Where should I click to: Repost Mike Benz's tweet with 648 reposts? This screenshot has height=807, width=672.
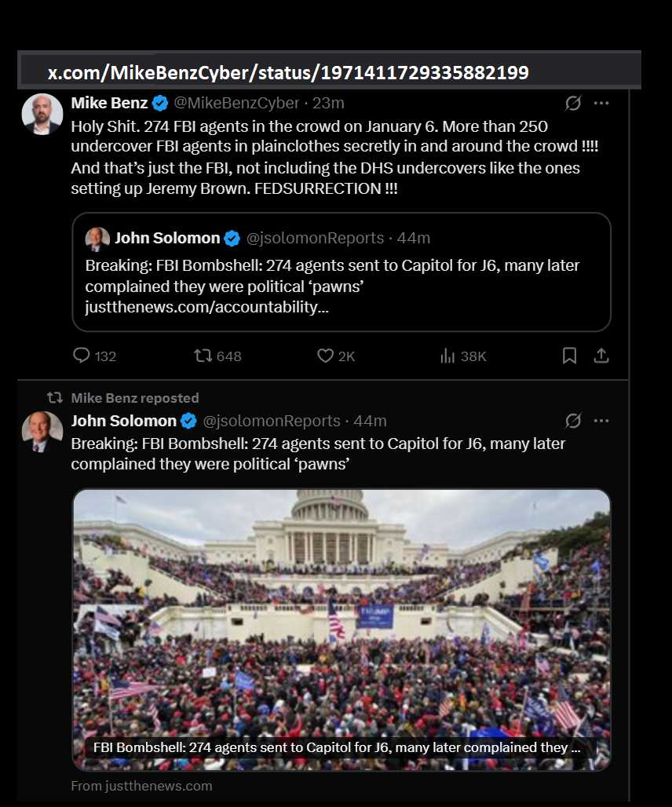203,356
